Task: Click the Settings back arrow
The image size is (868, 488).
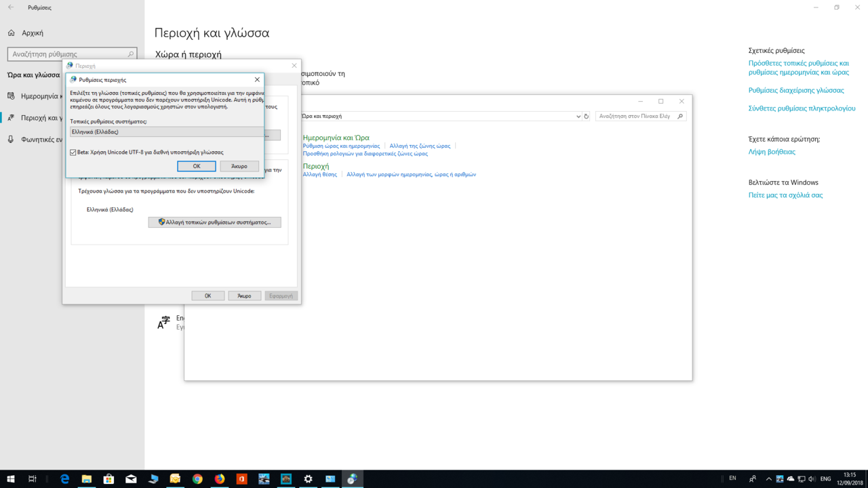Action: click(11, 7)
